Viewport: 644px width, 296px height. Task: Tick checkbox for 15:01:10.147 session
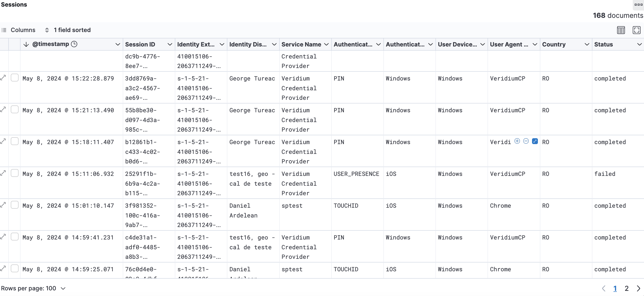click(x=14, y=205)
